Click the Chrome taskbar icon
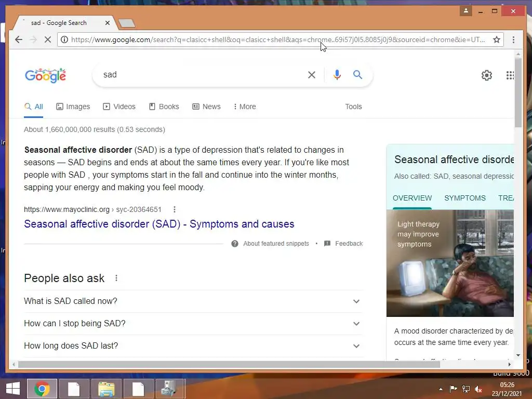532x399 pixels. [42, 389]
